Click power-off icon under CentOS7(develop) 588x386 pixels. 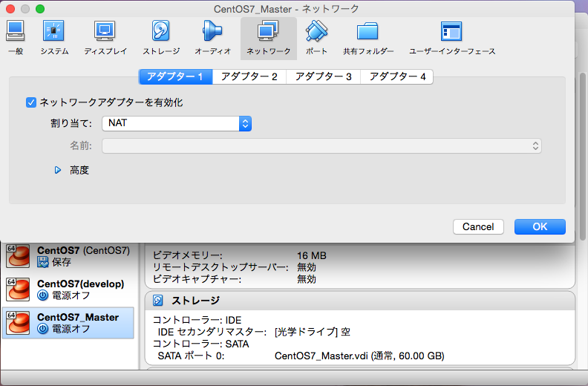click(x=43, y=295)
